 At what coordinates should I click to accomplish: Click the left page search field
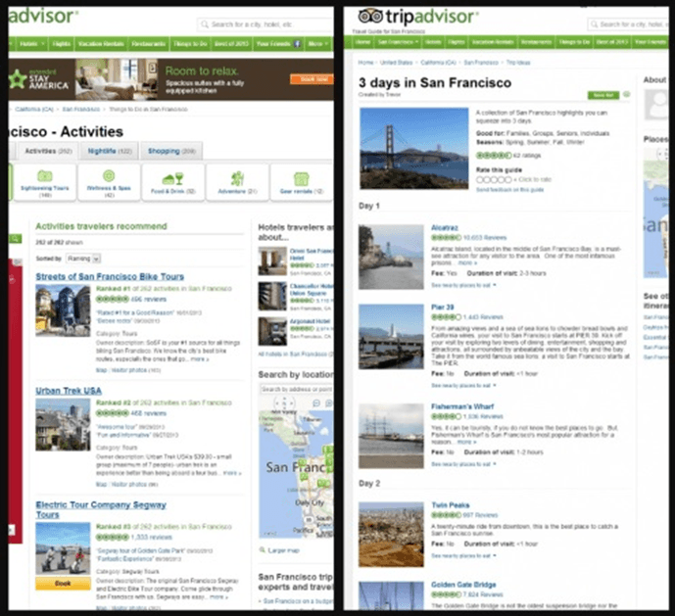coord(265,24)
